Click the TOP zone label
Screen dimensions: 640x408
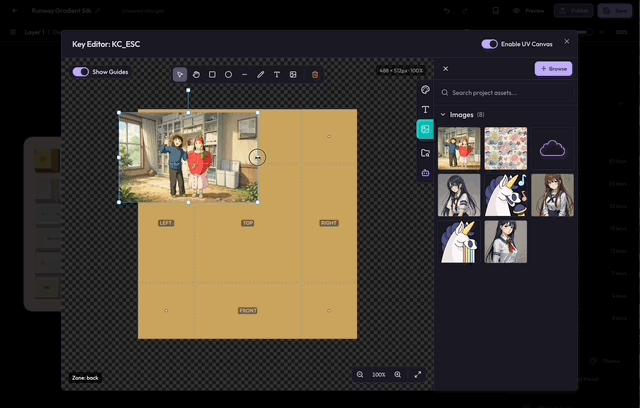(248, 223)
